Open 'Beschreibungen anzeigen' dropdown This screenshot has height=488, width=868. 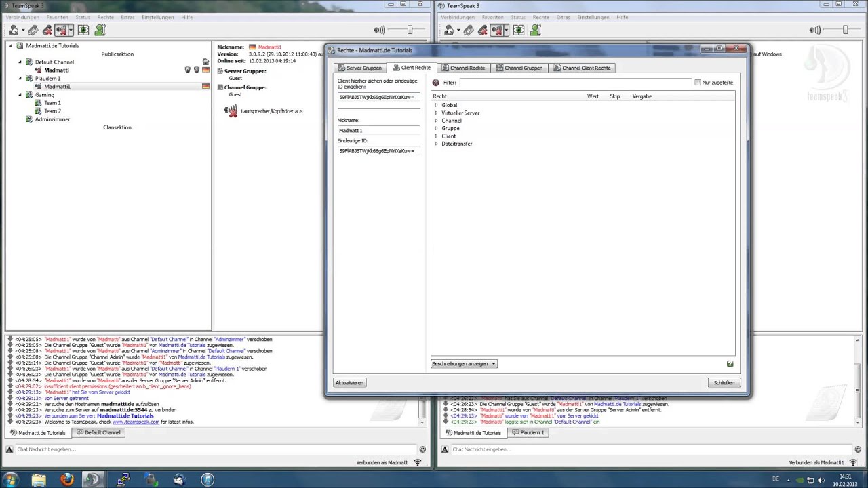pyautogui.click(x=464, y=364)
